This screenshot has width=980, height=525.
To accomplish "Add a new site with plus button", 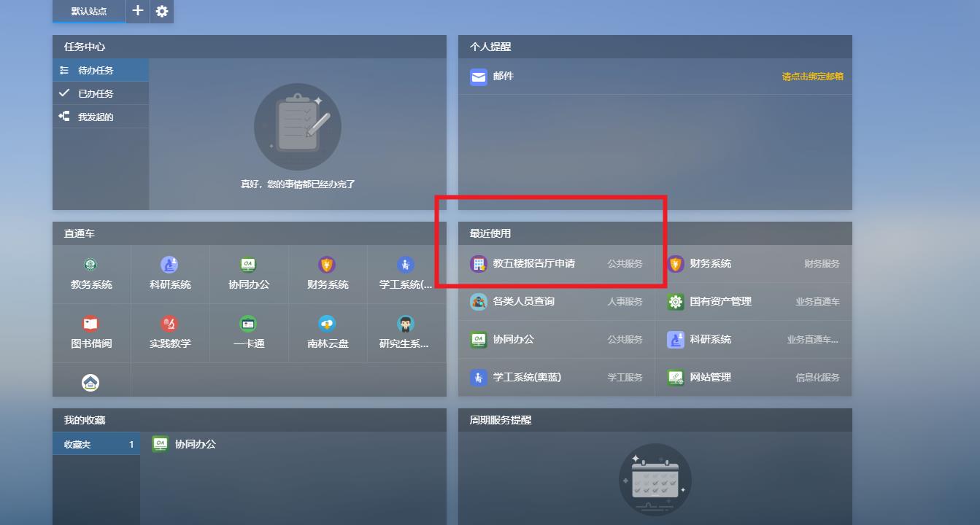I will [x=138, y=12].
